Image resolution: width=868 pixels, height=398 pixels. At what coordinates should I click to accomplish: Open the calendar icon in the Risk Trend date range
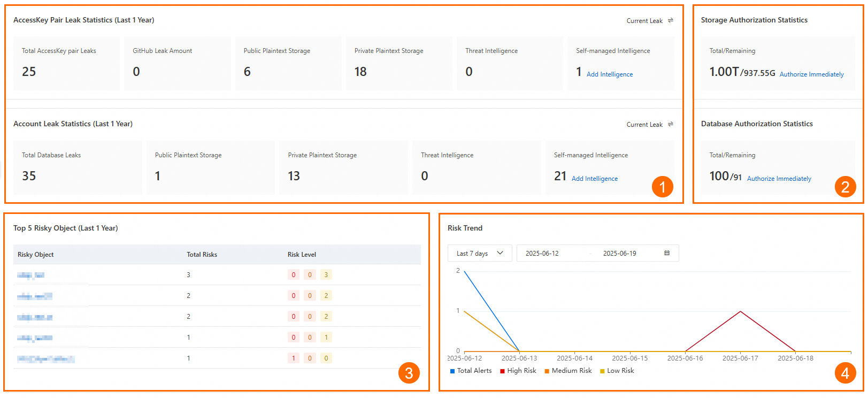[x=667, y=253]
